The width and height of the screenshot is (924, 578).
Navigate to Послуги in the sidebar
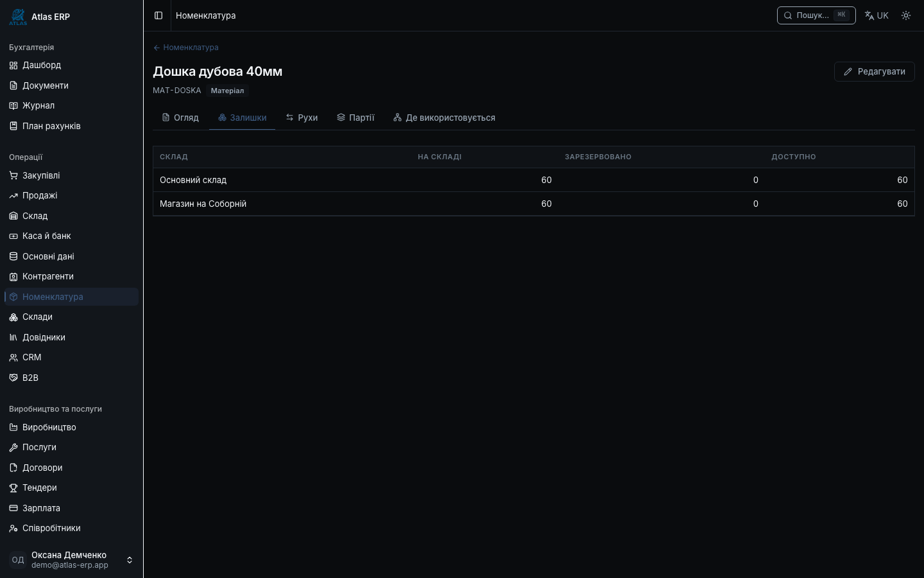[x=71, y=448]
